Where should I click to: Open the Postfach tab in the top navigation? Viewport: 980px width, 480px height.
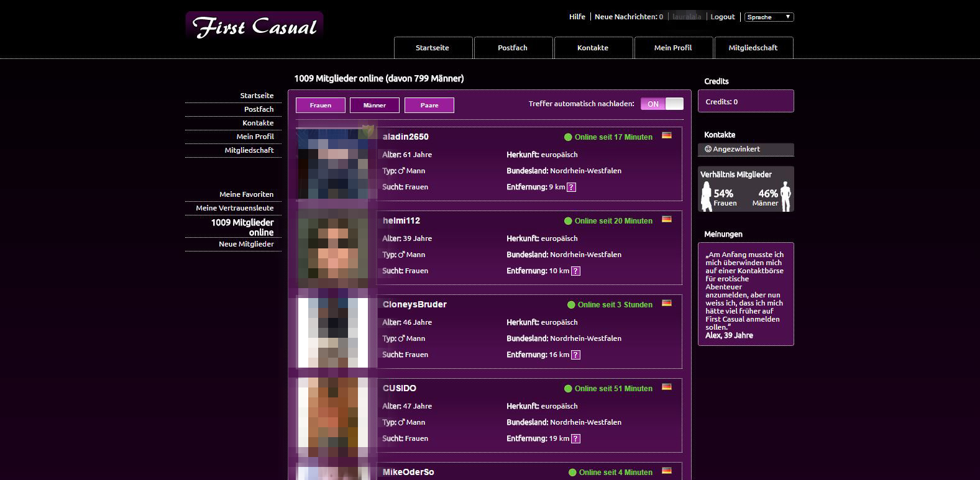(x=513, y=48)
